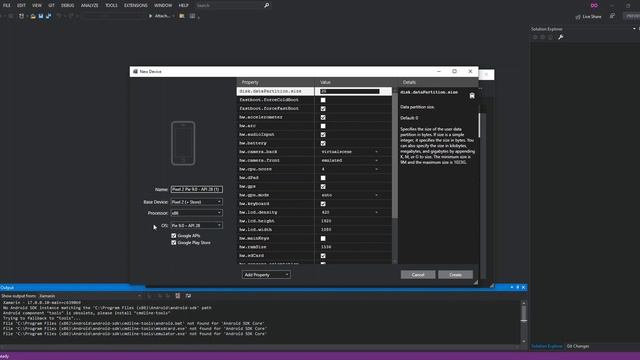Open the EDIT menu
This screenshot has width=640, height=360.
[21, 5]
